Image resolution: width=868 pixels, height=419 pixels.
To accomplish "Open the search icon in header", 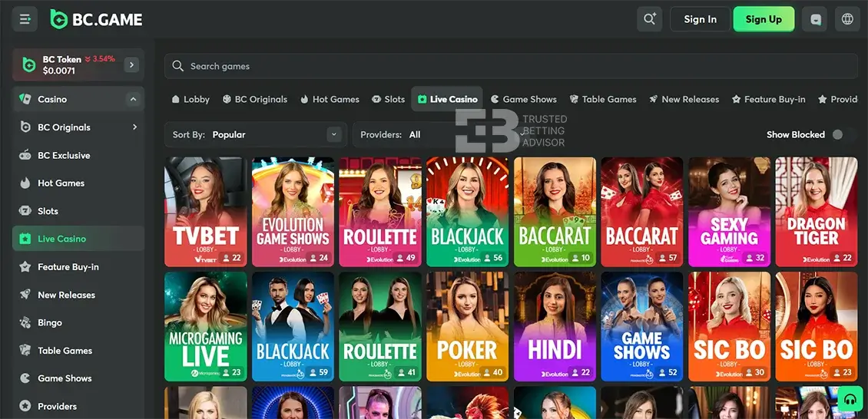I will pyautogui.click(x=649, y=19).
